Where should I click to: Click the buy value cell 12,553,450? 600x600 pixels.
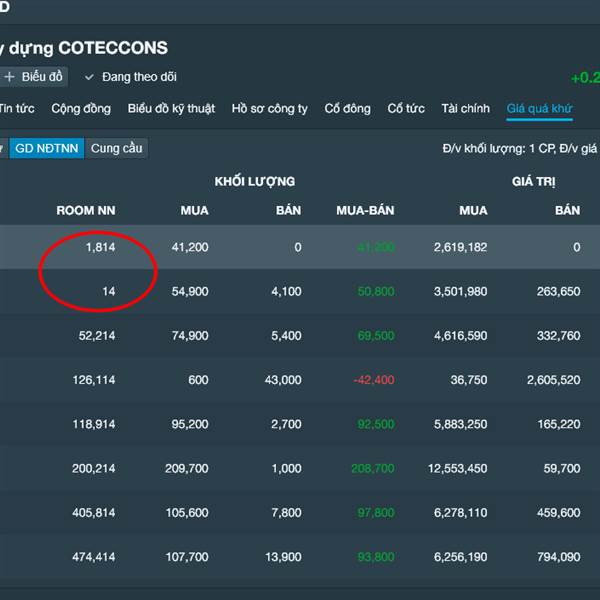coord(458,469)
